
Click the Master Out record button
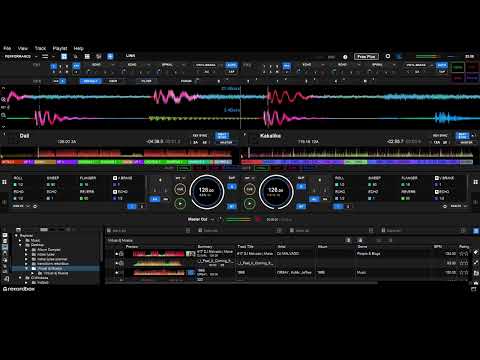[258, 219]
